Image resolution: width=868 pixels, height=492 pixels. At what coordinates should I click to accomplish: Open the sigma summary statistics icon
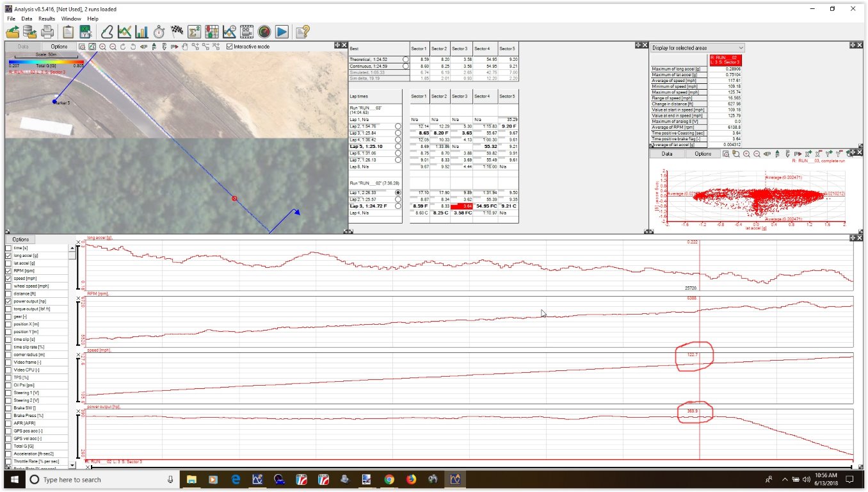pyautogui.click(x=195, y=31)
